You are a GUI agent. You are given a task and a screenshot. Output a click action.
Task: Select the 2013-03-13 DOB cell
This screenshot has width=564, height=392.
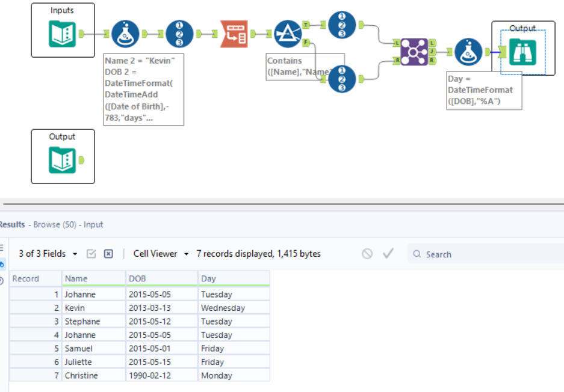click(161, 308)
